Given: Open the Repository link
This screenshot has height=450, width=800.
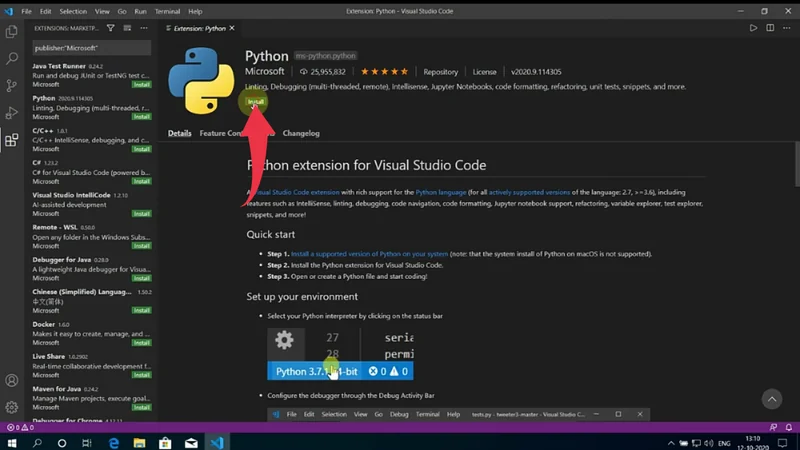Looking at the screenshot, I should 440,72.
